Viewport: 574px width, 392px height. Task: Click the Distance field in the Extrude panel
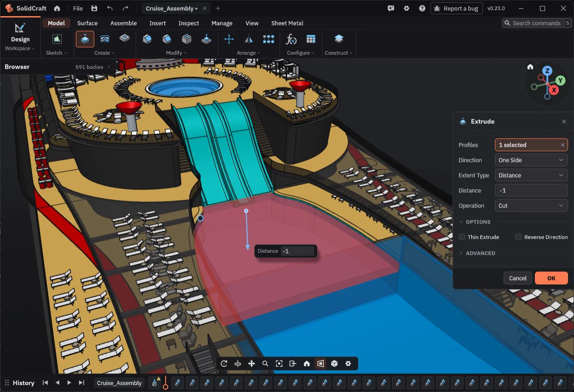pos(531,190)
